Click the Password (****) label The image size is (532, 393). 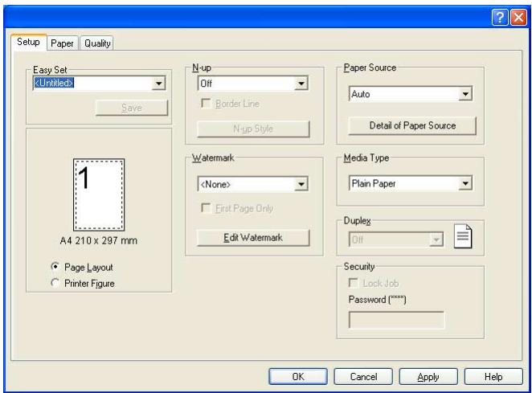pos(377,299)
